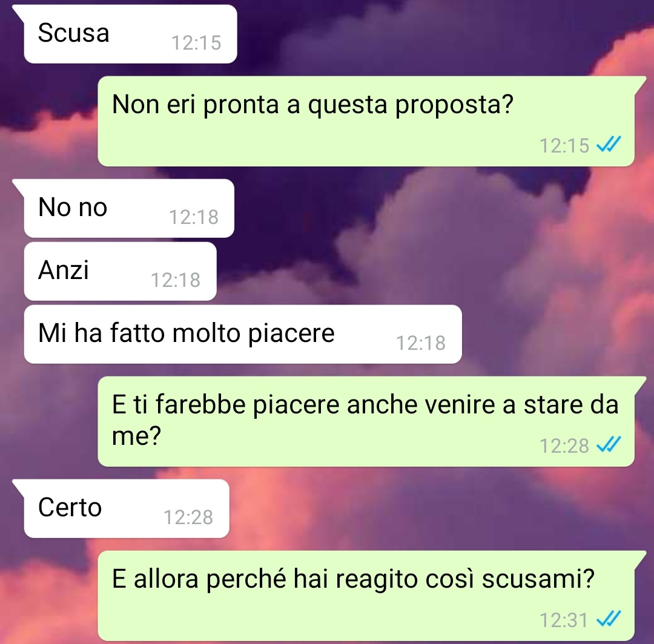Tap 'E ti farebbe piacere anche venire' message
654x644 pixels.
366,421
